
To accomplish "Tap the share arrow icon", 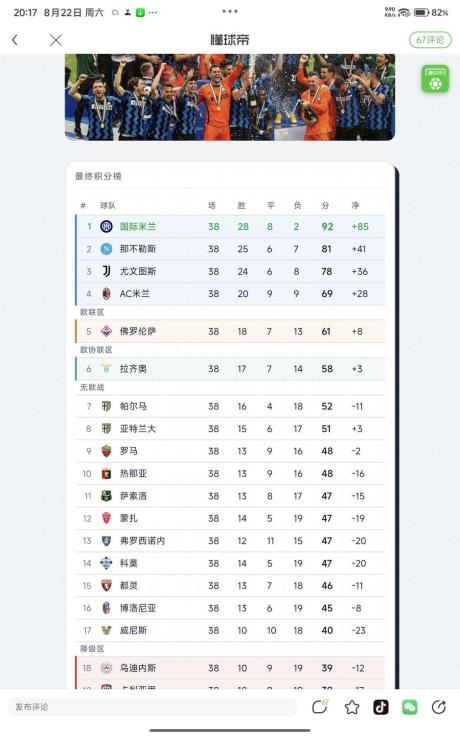I will coord(438,707).
